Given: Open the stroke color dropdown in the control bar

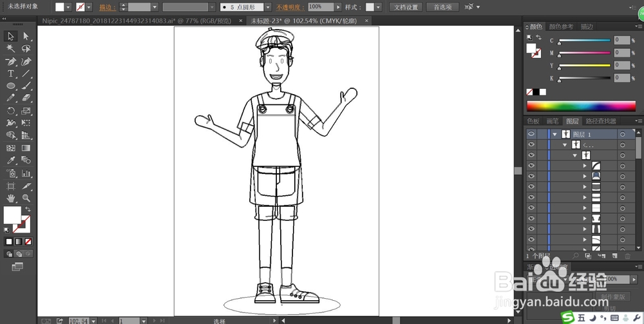Looking at the screenshot, I should click(x=89, y=7).
